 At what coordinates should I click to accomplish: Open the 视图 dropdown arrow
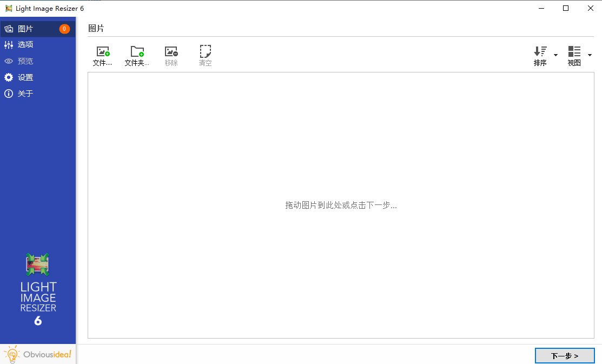point(590,55)
